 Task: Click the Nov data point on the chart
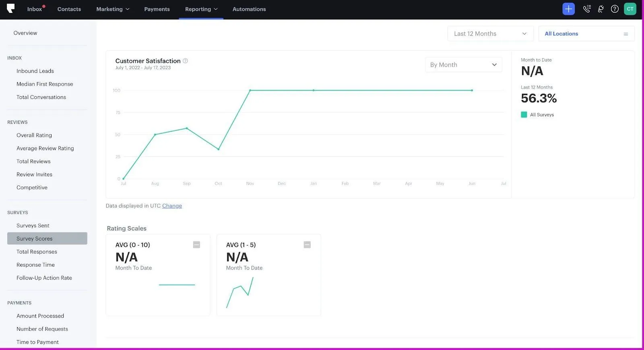tap(250, 91)
